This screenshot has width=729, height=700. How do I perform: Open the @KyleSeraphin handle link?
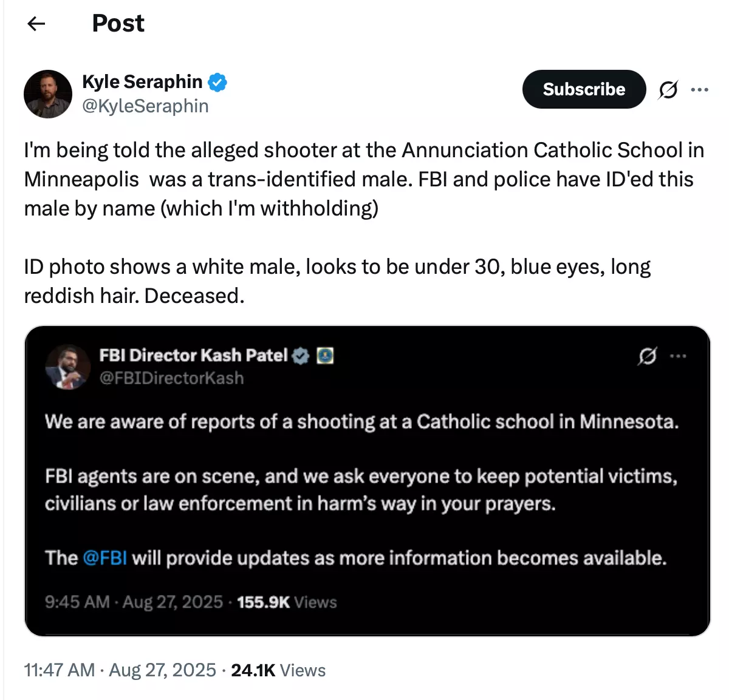pos(145,106)
